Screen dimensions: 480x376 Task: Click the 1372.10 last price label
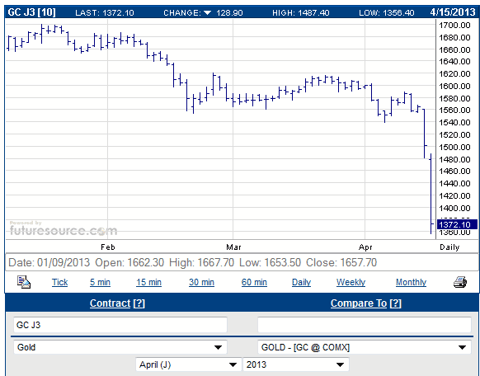pyautogui.click(x=457, y=225)
